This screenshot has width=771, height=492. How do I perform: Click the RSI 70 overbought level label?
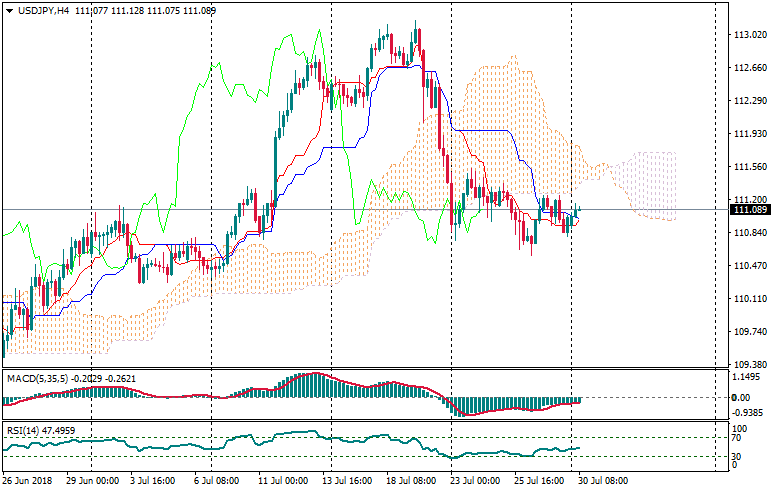point(738,438)
